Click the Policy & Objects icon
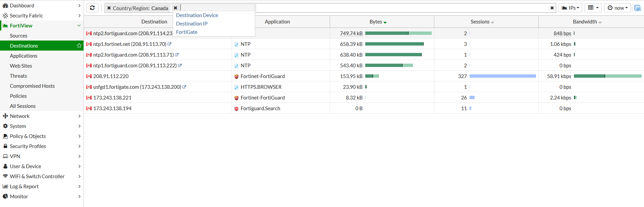Viewport: 644px width, 207px height. pos(5,136)
